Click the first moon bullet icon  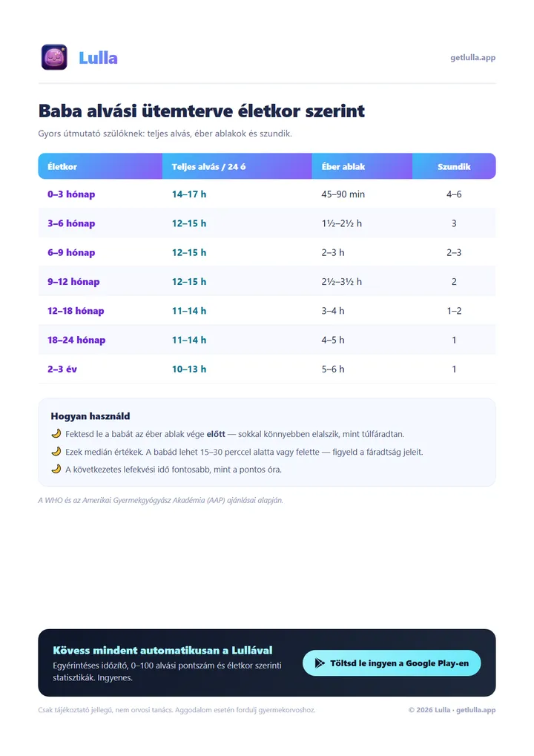click(x=56, y=433)
